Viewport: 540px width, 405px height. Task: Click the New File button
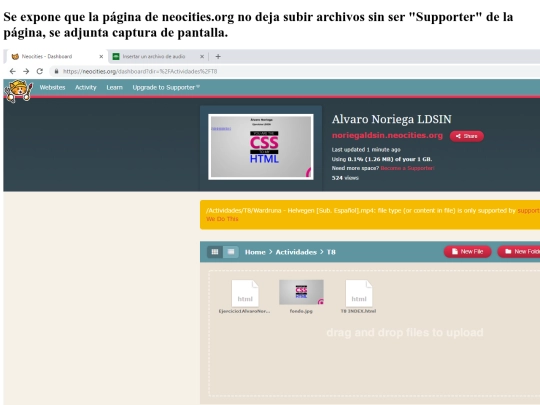pos(467,252)
